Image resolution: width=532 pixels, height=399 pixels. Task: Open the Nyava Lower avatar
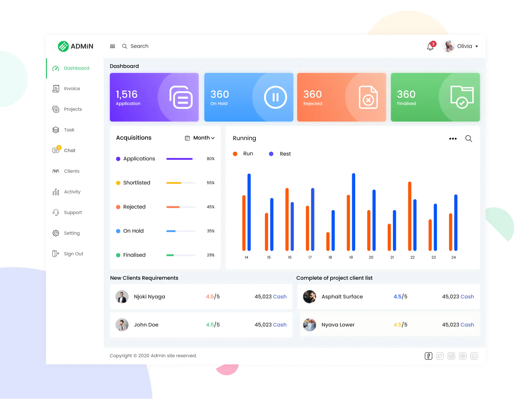pyautogui.click(x=310, y=325)
